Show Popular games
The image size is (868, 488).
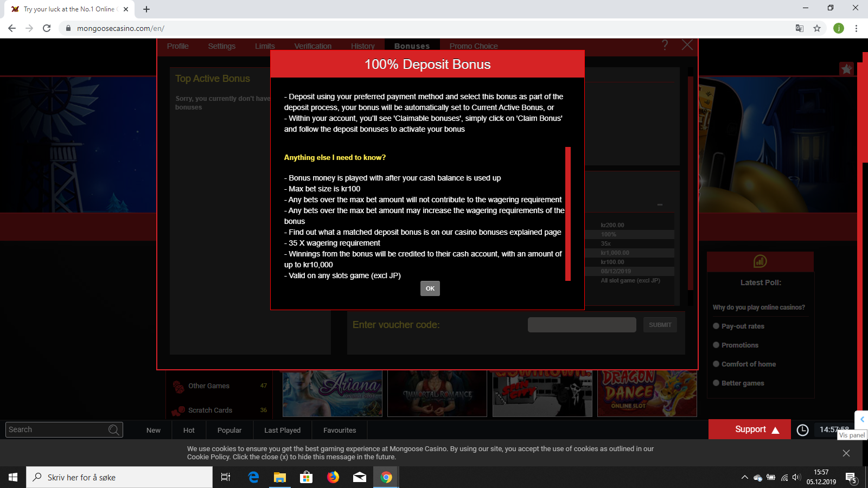tap(229, 430)
